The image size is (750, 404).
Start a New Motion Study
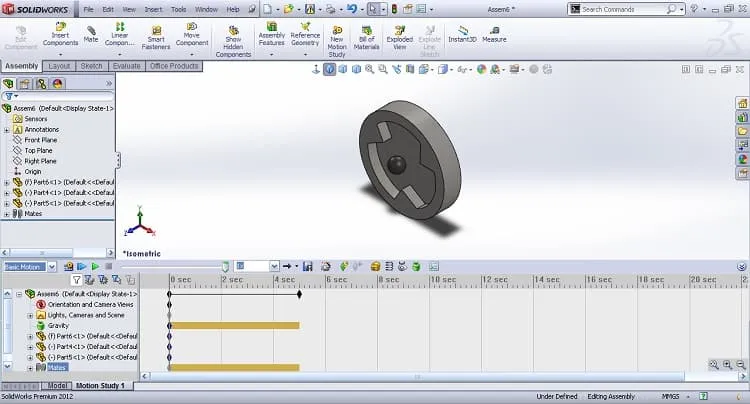[x=337, y=42]
